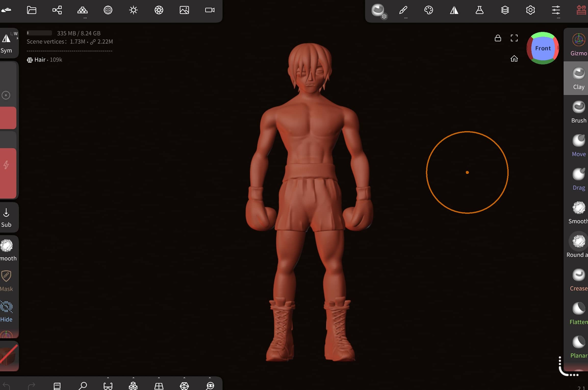The image size is (588, 390).
Task: Open the Stroke pen menu
Action: [x=403, y=10]
